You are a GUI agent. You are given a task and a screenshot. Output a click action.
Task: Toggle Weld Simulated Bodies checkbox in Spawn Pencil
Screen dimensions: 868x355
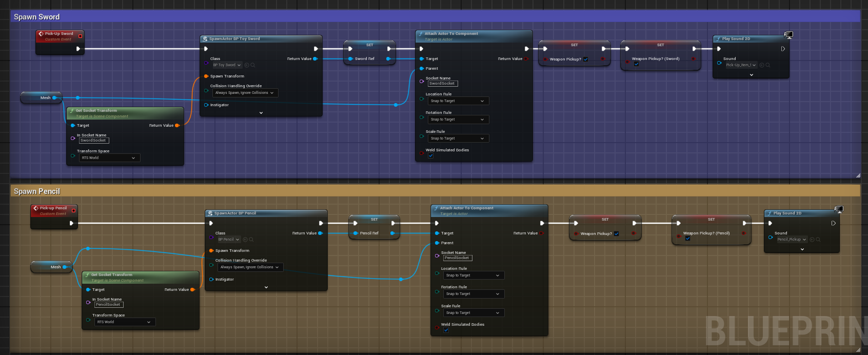(x=446, y=330)
